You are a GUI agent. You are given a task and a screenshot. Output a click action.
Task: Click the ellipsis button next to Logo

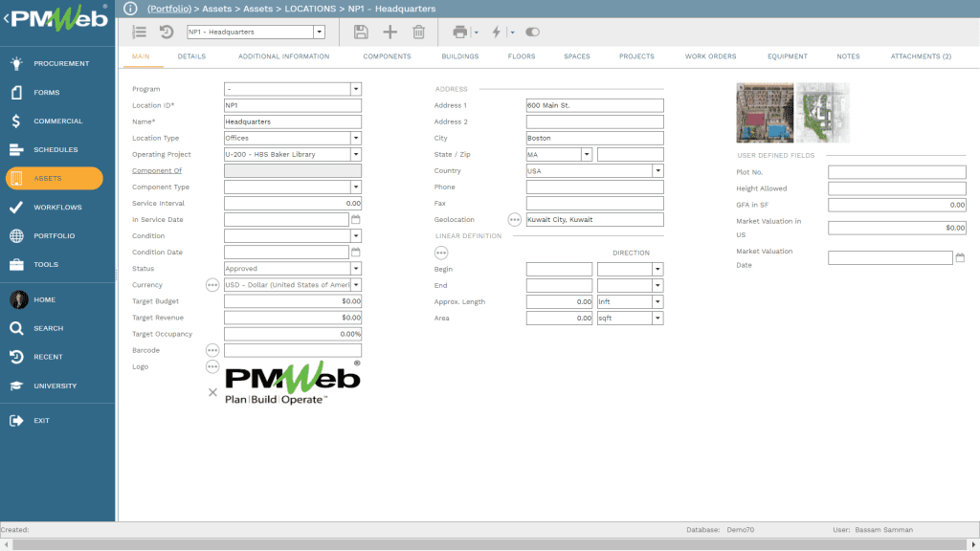(212, 366)
